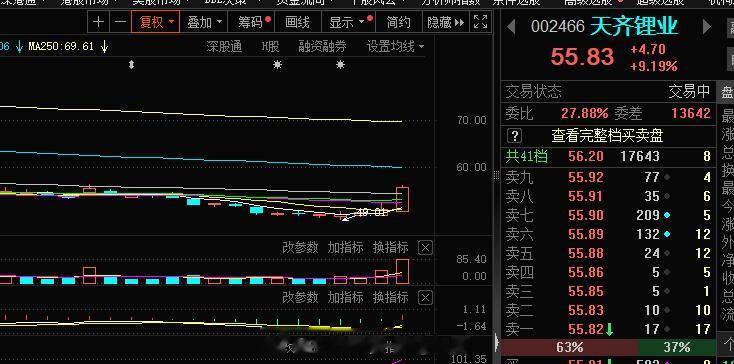Click the stock name 天齐锂业
Screen dimensions: 734x364
click(634, 27)
